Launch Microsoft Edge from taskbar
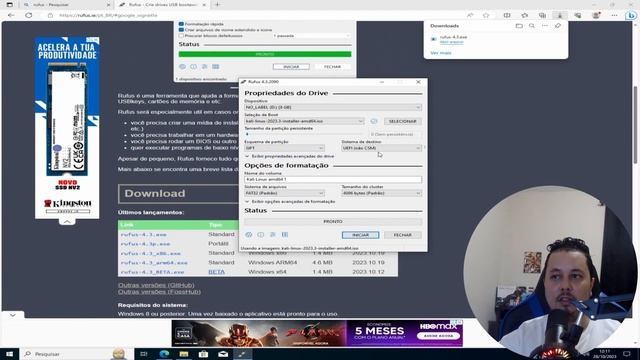 (164, 354)
